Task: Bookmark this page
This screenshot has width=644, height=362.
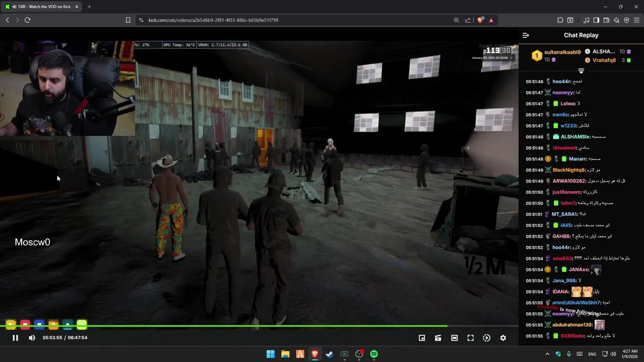Action: [x=128, y=20]
